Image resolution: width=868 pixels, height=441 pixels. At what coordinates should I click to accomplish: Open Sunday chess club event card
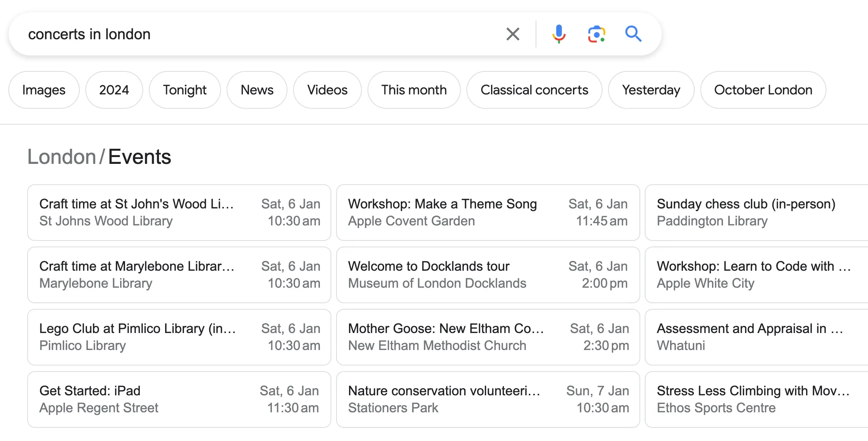click(755, 212)
